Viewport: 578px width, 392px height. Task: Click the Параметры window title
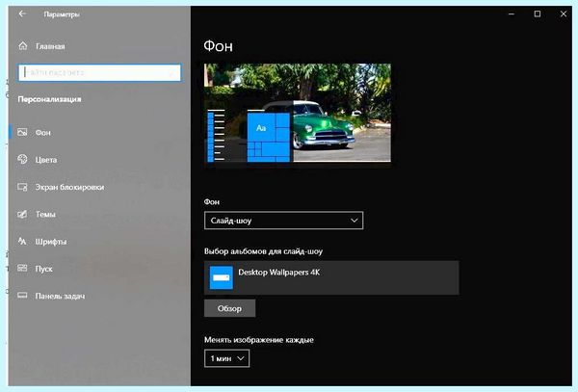coord(62,14)
